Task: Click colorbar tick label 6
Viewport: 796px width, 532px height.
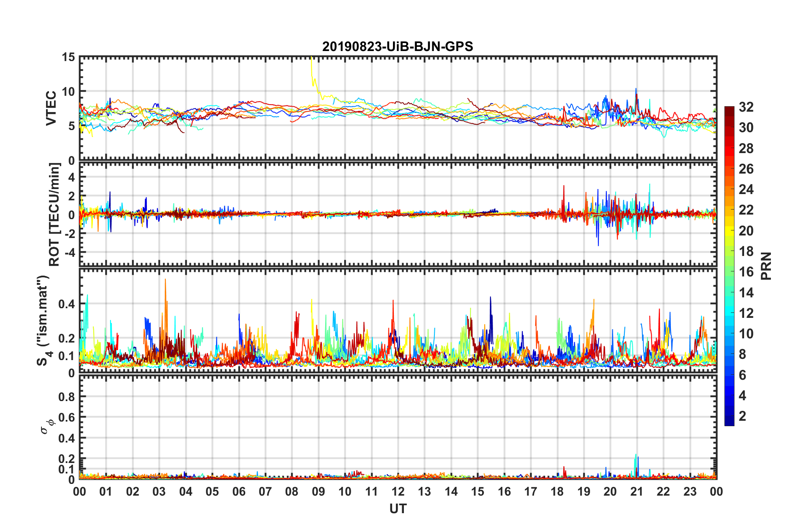Action: tap(742, 375)
